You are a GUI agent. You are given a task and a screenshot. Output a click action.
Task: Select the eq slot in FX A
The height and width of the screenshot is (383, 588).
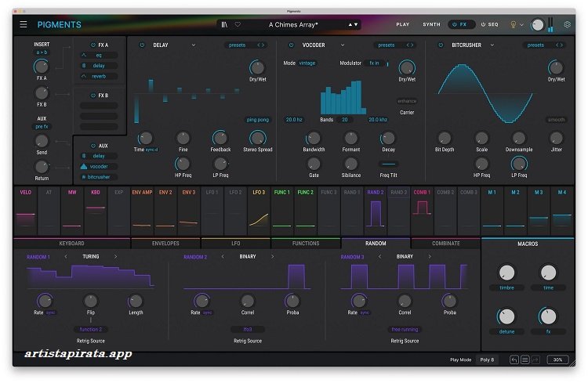(x=99, y=55)
